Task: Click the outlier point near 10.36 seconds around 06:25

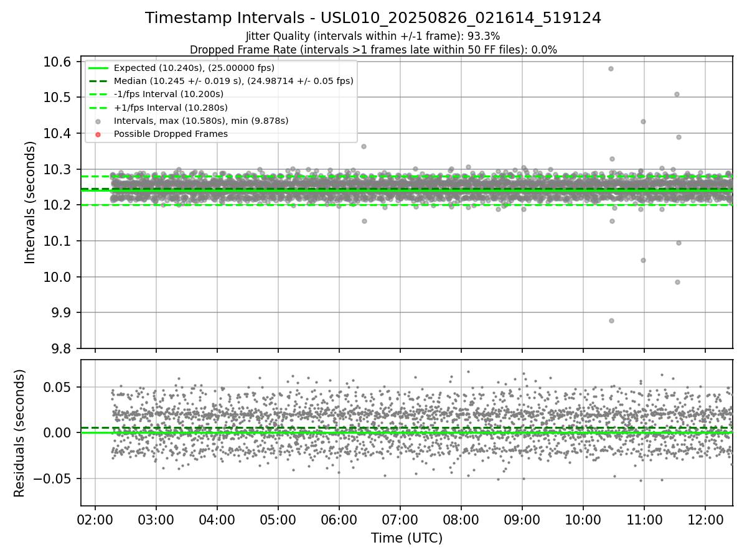Action: 364,146
